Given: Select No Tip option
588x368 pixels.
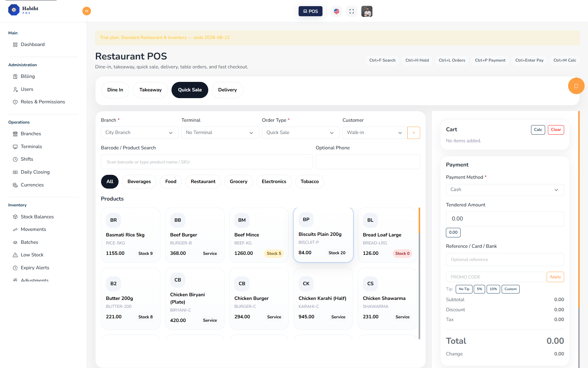Looking at the screenshot, I should tap(464, 289).
